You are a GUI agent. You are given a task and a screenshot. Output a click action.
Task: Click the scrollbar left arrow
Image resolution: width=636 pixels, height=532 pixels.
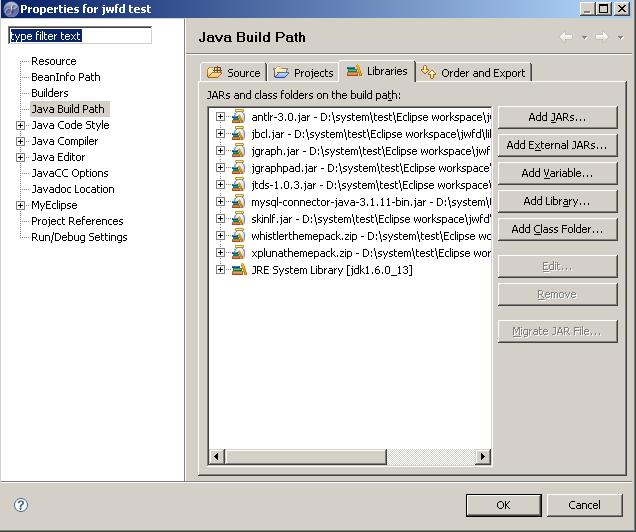point(217,457)
